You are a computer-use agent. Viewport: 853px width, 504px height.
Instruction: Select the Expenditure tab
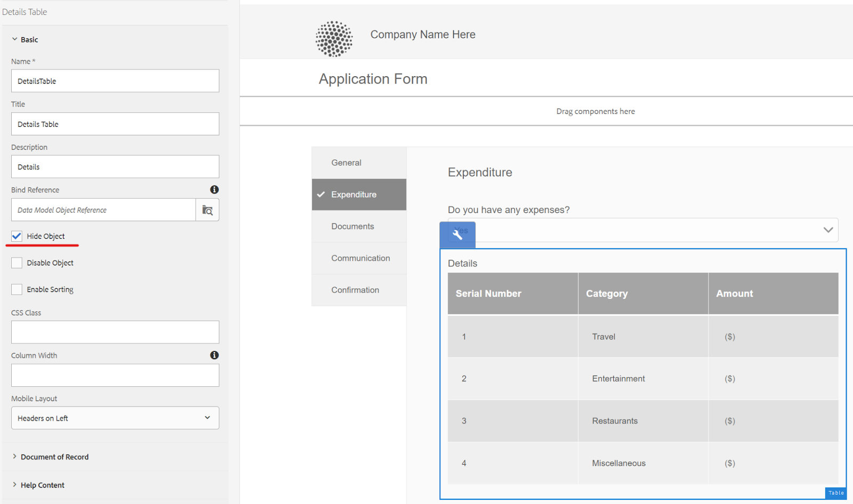tap(359, 194)
